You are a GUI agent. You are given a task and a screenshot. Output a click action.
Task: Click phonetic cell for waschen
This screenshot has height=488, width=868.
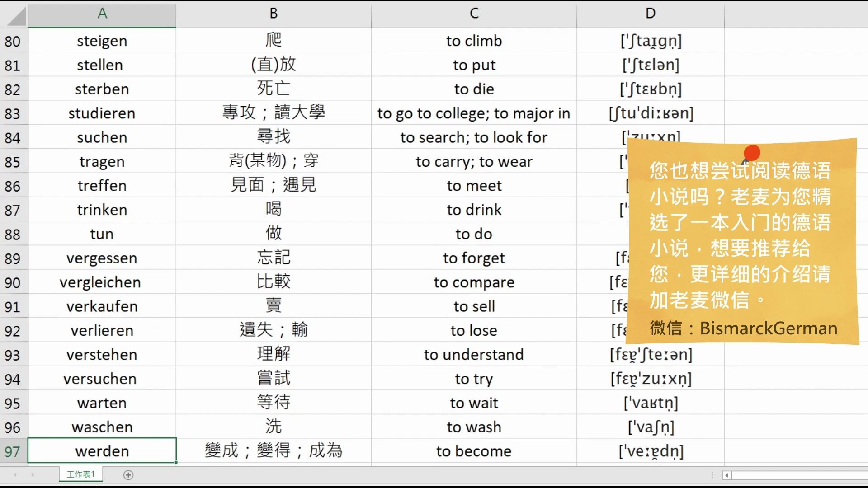(651, 427)
